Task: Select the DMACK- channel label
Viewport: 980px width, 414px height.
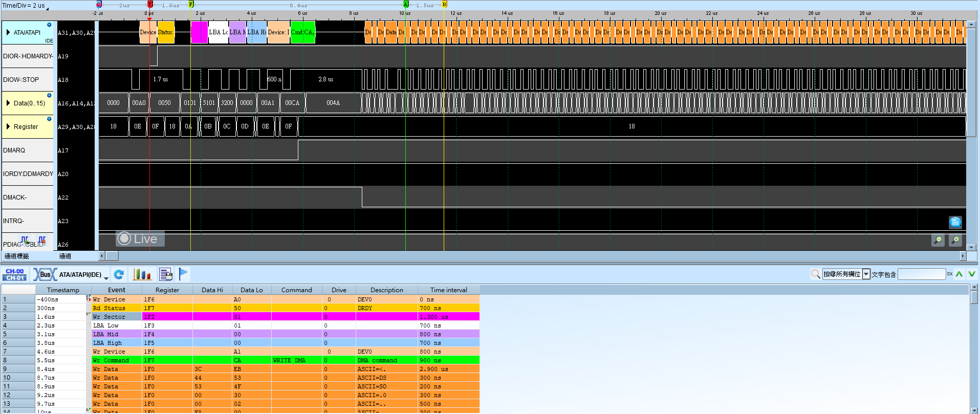Action: point(28,197)
